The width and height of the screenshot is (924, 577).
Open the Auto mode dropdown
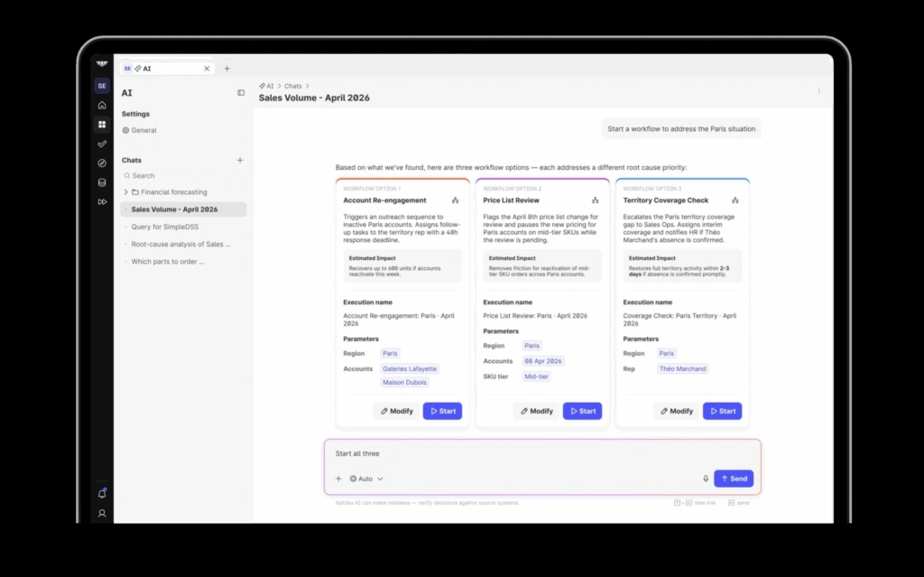(x=366, y=479)
